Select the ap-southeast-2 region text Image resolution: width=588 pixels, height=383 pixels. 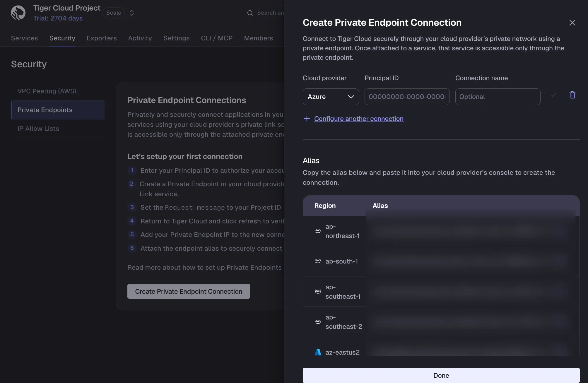click(x=344, y=322)
